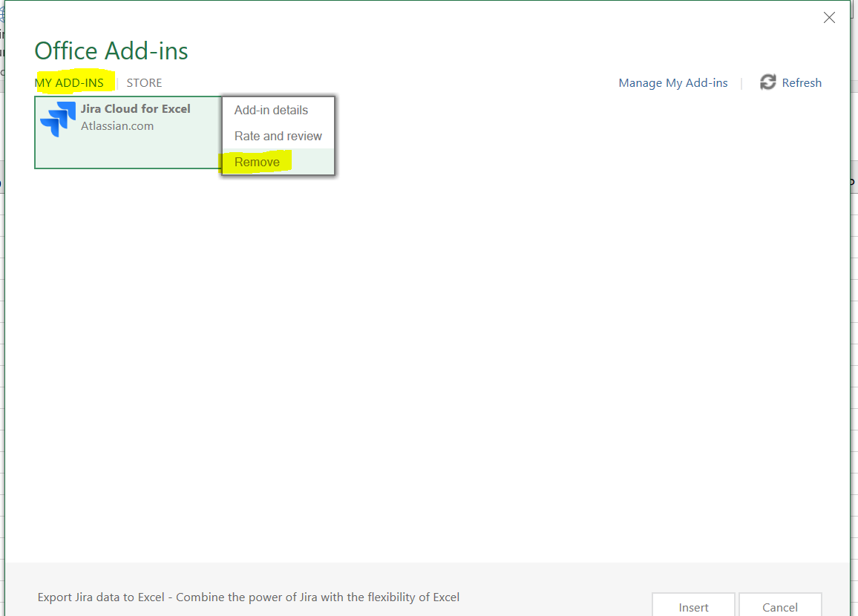Screen dimensions: 858x616
Task: Open the Manage My Add-ins link
Action: tap(672, 82)
